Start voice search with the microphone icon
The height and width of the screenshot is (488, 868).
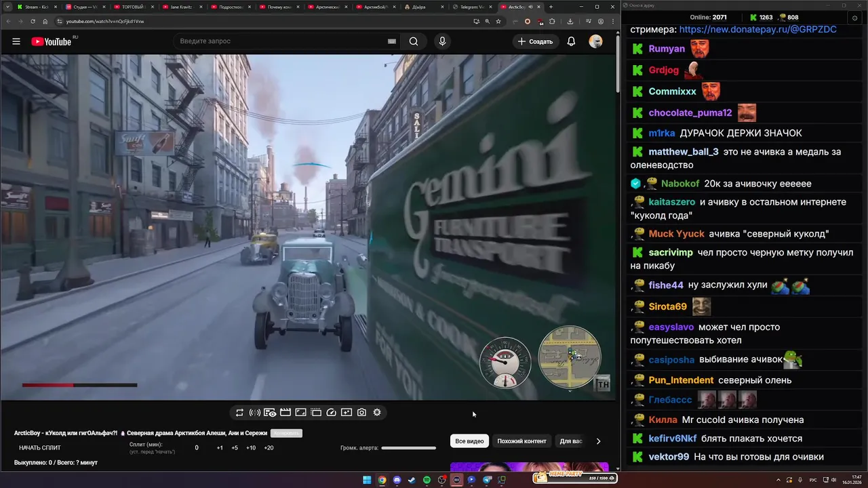(442, 41)
